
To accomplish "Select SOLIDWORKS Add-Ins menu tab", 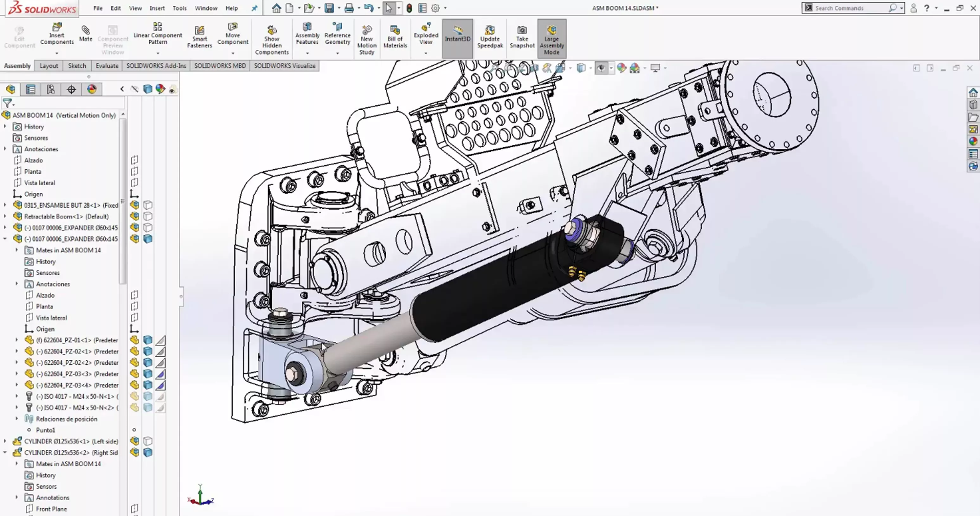I will click(156, 66).
